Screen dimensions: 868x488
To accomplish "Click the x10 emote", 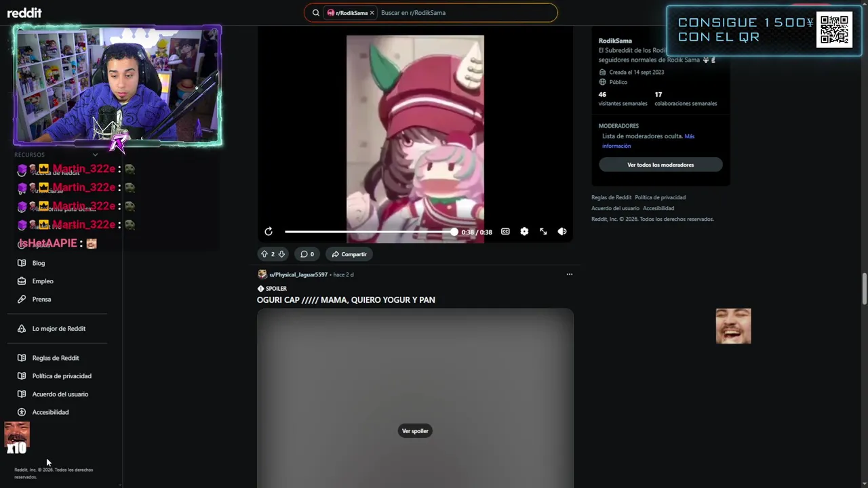I will pos(17,438).
